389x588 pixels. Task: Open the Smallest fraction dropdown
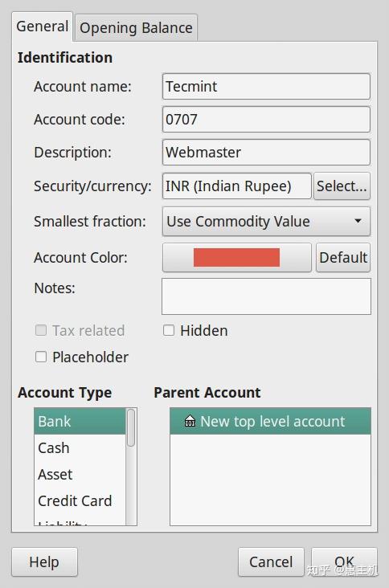[266, 221]
